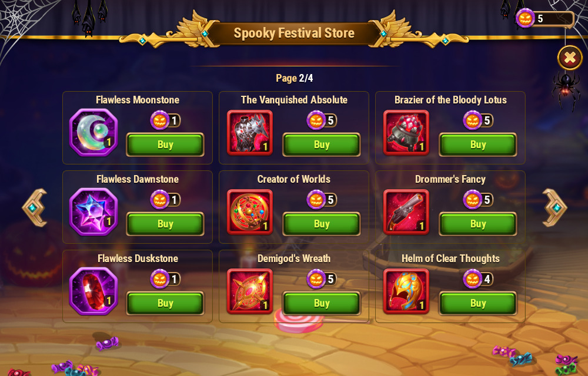The width and height of the screenshot is (588, 376).
Task: Close the Spooky Festival Store
Action: click(570, 58)
